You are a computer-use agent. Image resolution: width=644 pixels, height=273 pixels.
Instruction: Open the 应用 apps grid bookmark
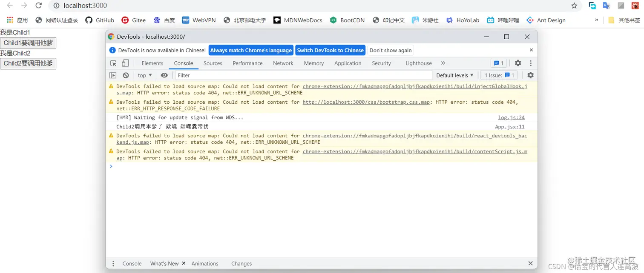(17, 20)
